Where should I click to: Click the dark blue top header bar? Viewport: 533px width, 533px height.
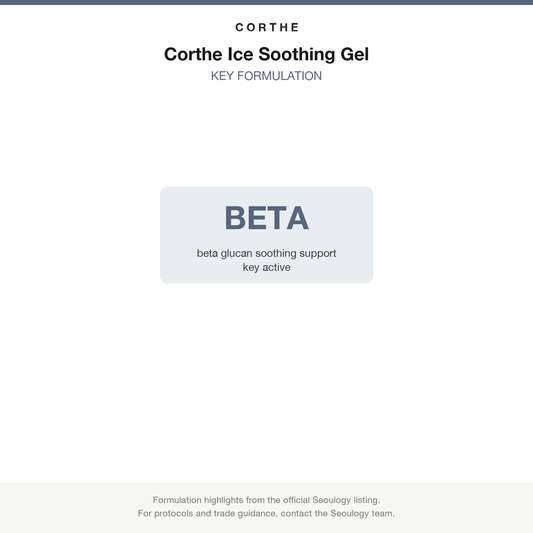click(x=266, y=2)
